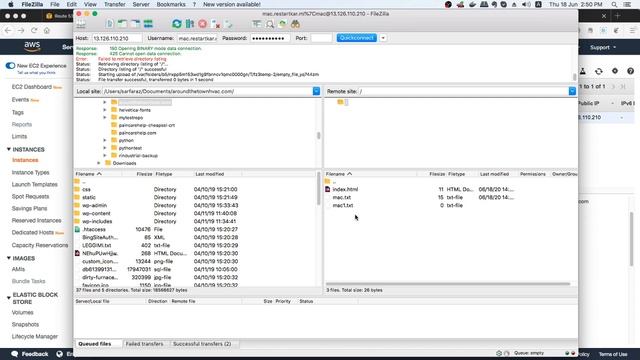Select Queued files tab
The image size is (640, 360).
pyautogui.click(x=95, y=344)
